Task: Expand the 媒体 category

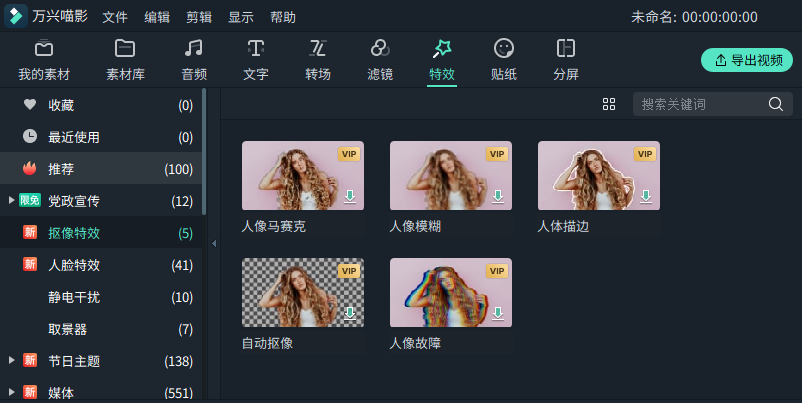Action: click(x=12, y=392)
